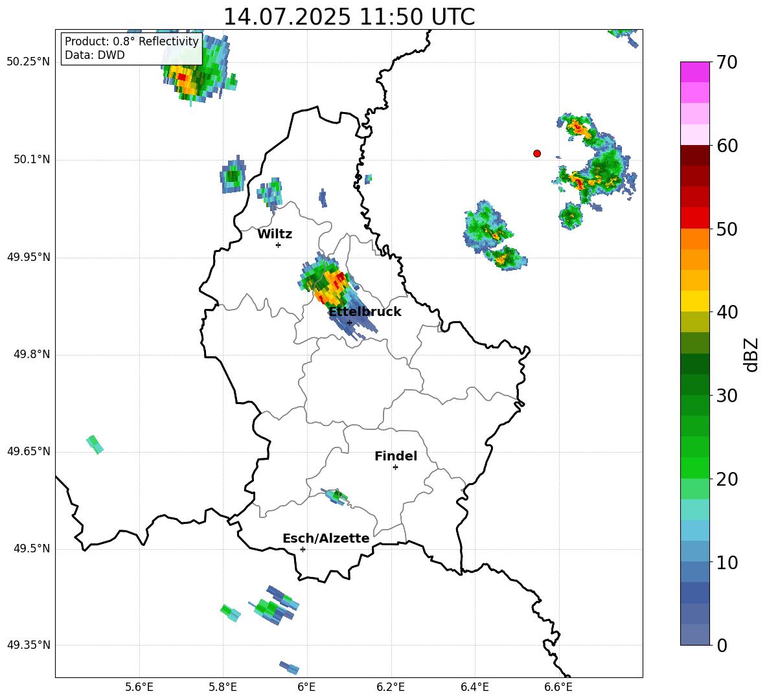This screenshot has height=700, width=767.
Task: Pick the bright green swatch just above 20 dBZ
Action: [695, 468]
